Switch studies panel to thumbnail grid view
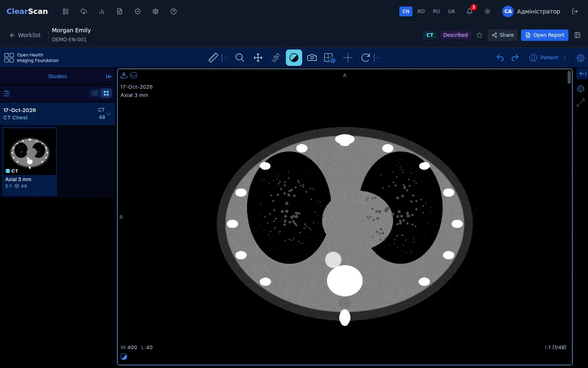588x368 pixels. pos(106,93)
